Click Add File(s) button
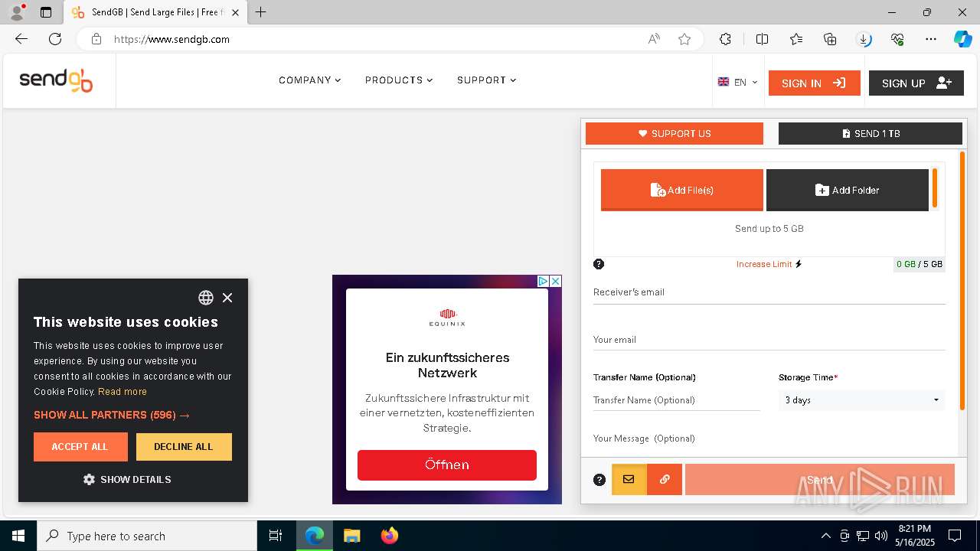Screen dimensions: 980x551 point(682,190)
